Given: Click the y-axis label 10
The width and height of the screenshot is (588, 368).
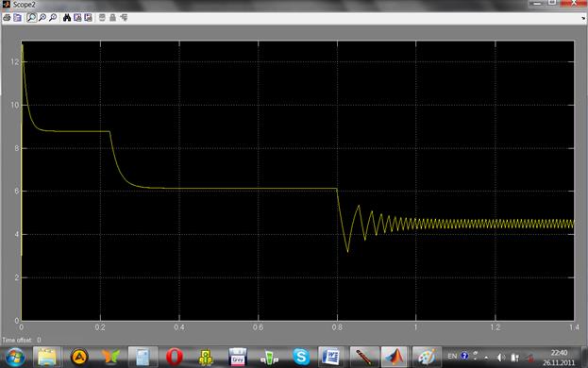Looking at the screenshot, I should (x=14, y=105).
